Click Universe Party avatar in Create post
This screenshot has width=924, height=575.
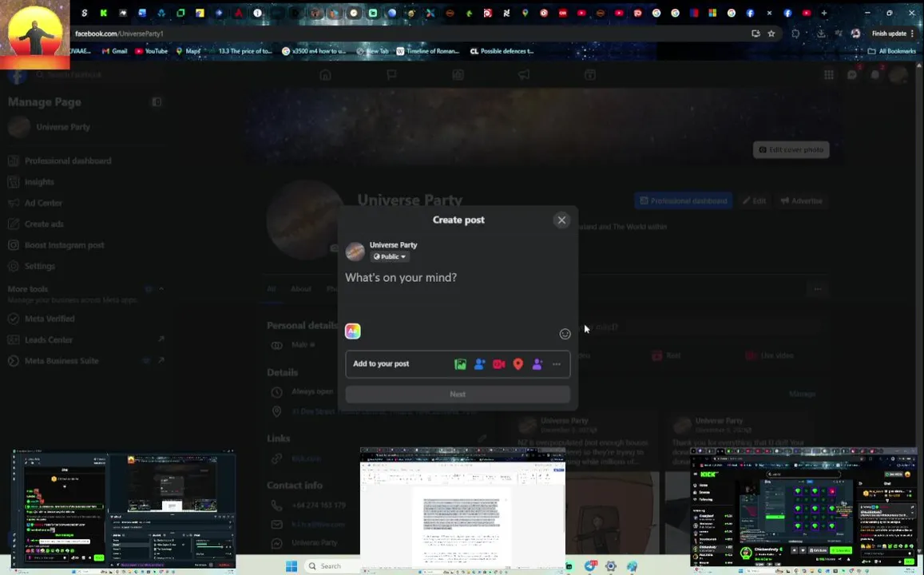pos(355,251)
